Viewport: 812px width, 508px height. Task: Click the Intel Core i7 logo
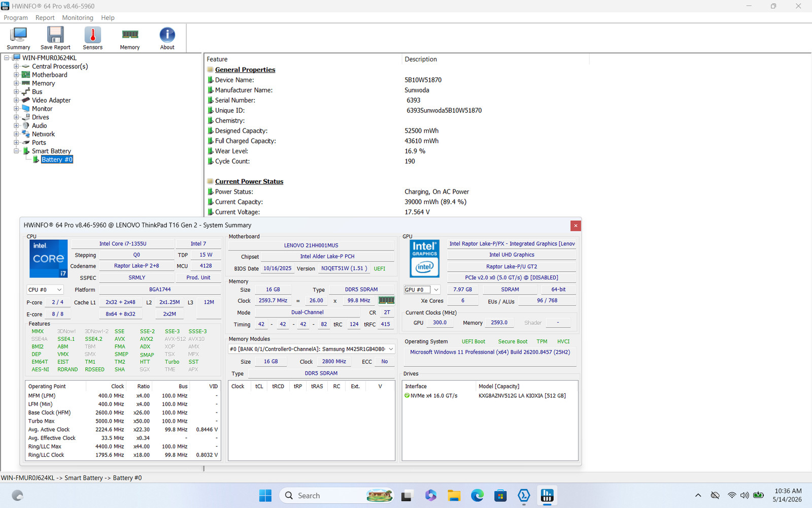click(48, 259)
